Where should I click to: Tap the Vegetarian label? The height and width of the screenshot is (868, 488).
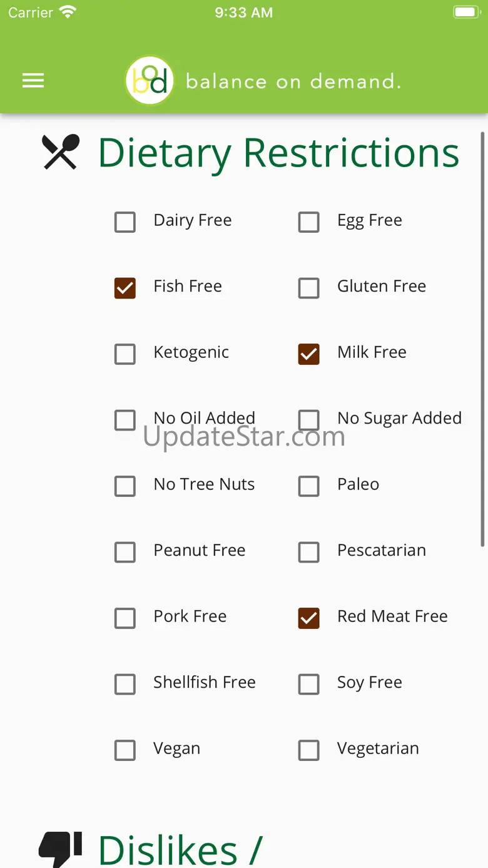click(378, 748)
